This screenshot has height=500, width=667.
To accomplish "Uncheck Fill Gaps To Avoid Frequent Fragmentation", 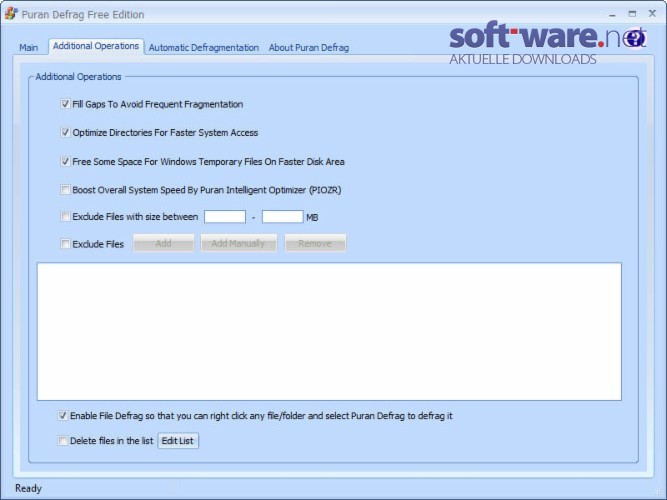I will click(x=65, y=104).
